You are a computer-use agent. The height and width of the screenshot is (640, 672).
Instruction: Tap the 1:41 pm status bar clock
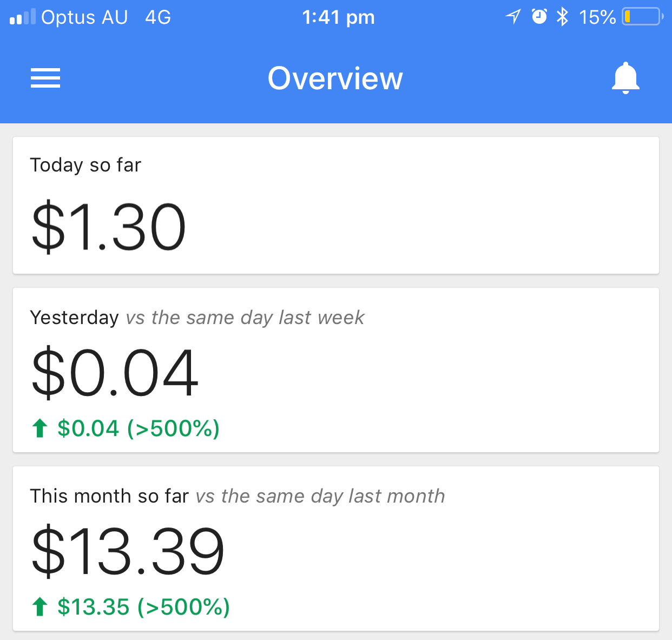[x=338, y=17]
